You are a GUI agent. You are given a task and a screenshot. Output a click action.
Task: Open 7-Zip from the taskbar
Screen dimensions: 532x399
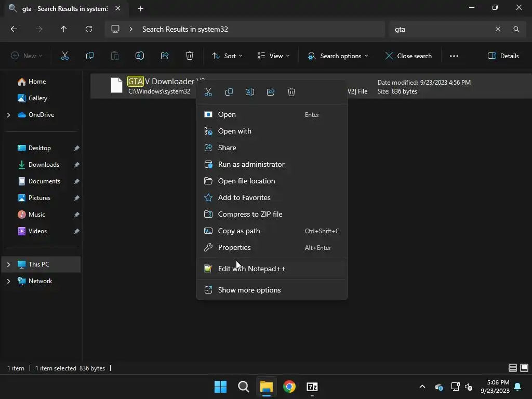point(312,387)
